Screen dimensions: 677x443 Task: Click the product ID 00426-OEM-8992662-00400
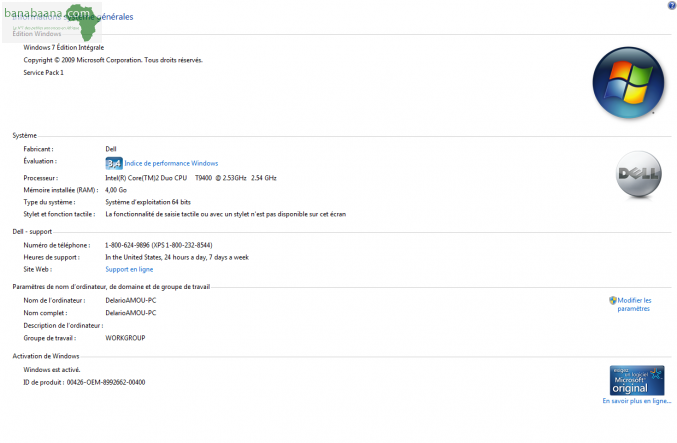click(x=106, y=382)
